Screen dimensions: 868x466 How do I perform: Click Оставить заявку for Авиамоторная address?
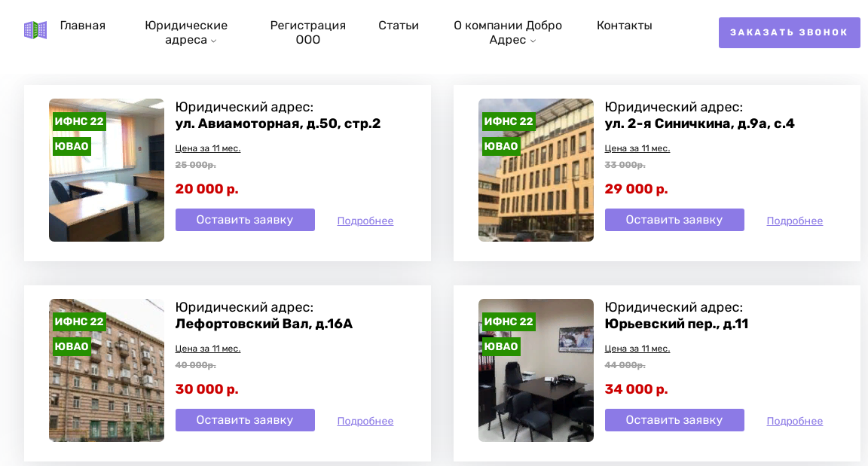pos(245,220)
